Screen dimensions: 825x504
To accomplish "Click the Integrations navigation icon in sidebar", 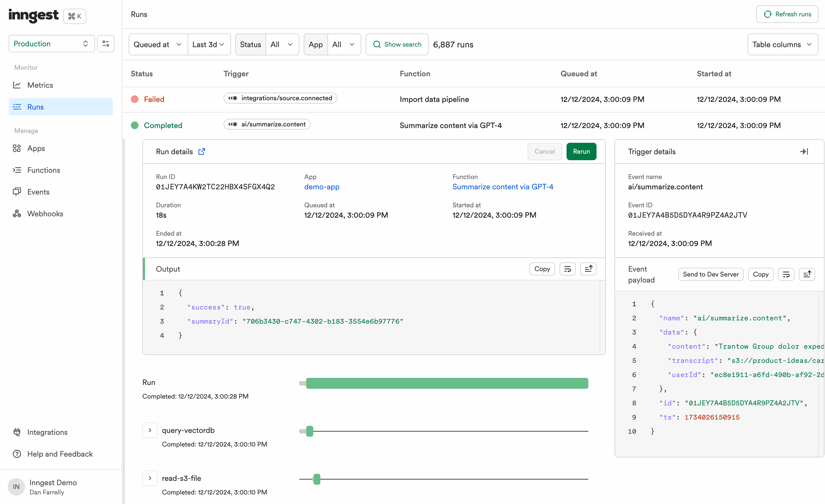I will 17,432.
